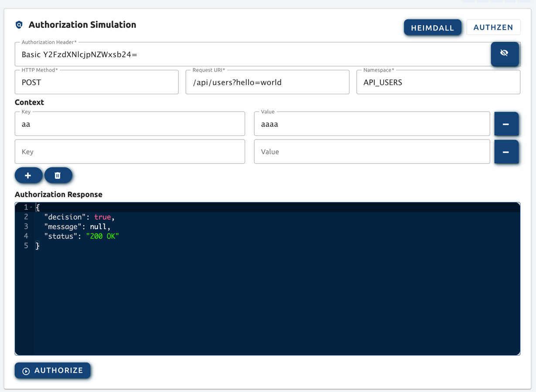This screenshot has width=536, height=392.
Task: Edit the Request URI field
Action: [267, 82]
